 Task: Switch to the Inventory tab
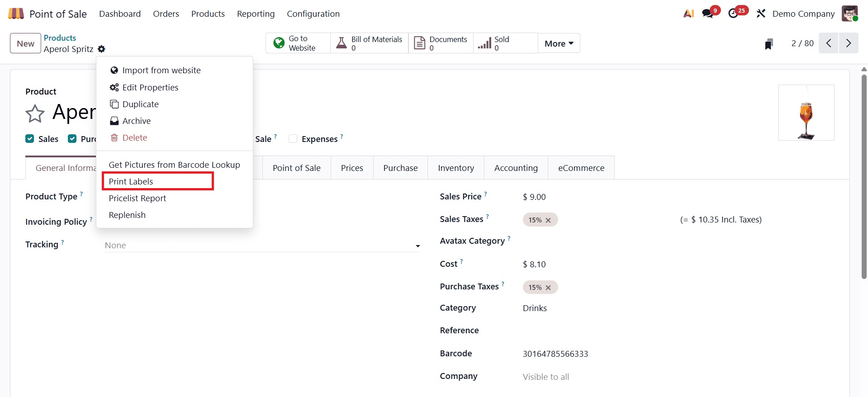(456, 168)
